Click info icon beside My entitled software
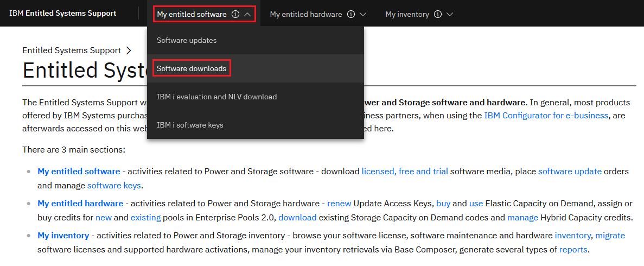 (235, 15)
